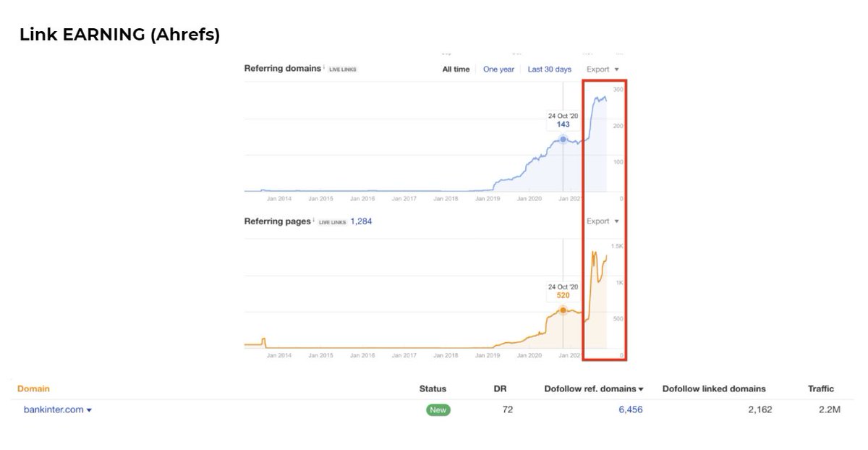The height and width of the screenshot is (450, 868).
Task: Sort by Dofollow ref. domains column
Action: tap(594, 389)
